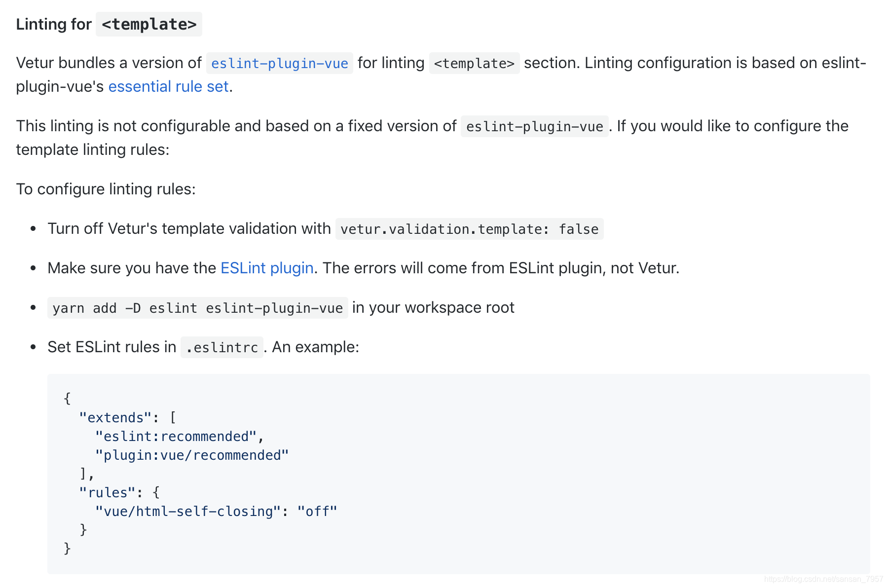This screenshot has width=888, height=588.
Task: Click the opening brace of JSON example
Action: [x=68, y=399]
